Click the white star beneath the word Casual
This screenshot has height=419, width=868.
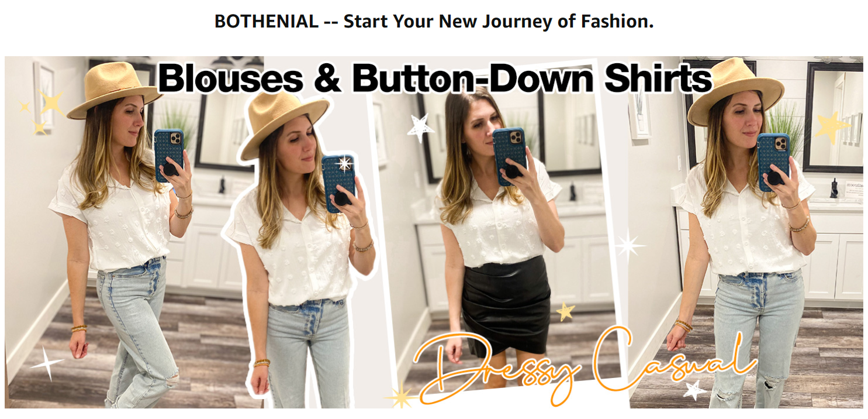coord(695,390)
